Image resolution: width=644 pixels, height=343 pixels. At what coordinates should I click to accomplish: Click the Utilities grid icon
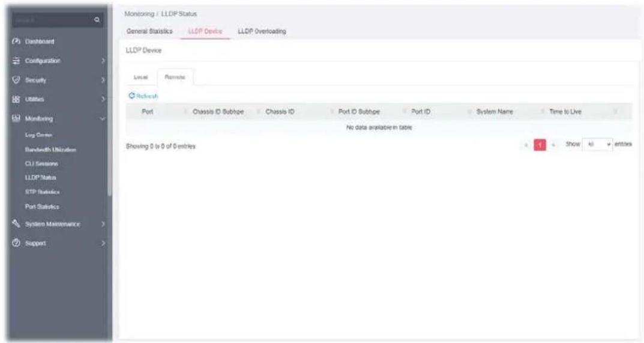[16, 99]
